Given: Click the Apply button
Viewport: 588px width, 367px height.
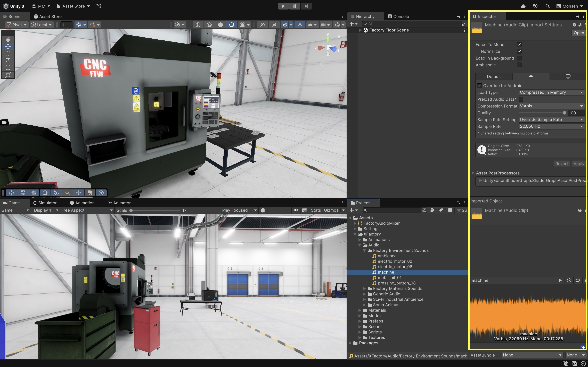Looking at the screenshot, I should pos(578,164).
